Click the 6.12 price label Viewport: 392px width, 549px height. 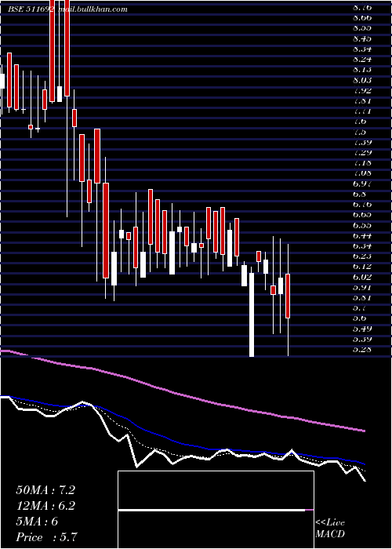coord(362,267)
